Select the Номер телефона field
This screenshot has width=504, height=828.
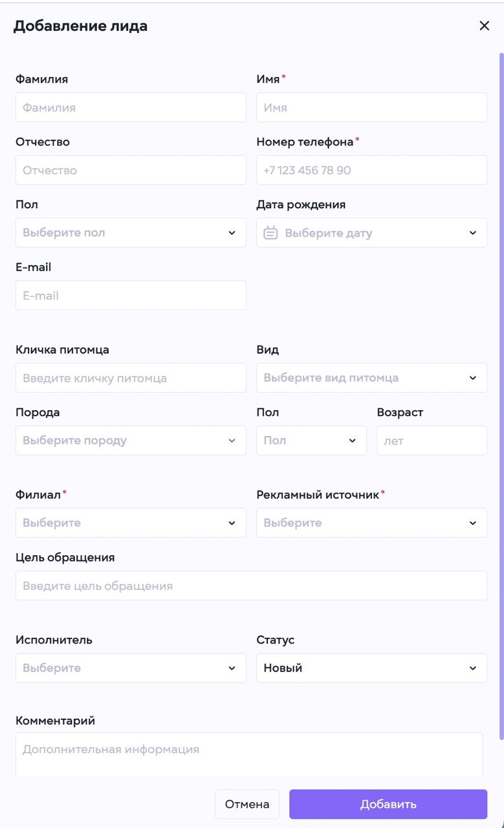click(x=371, y=170)
